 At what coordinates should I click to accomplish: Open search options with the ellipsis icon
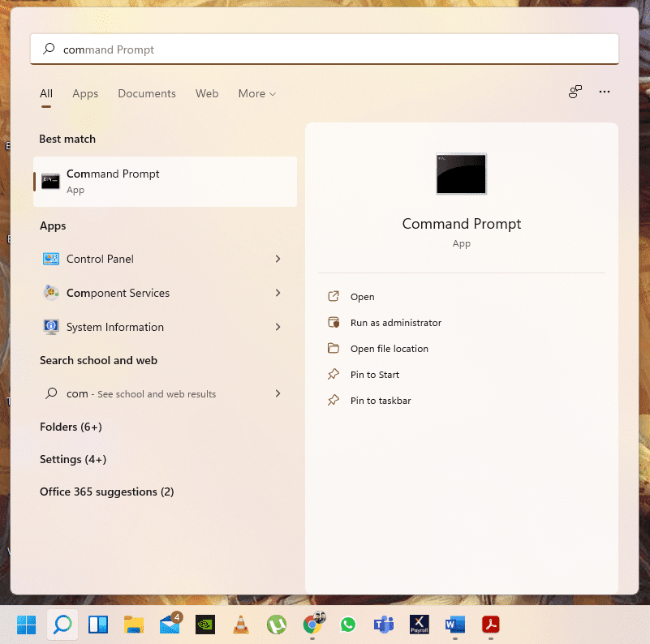tap(604, 92)
